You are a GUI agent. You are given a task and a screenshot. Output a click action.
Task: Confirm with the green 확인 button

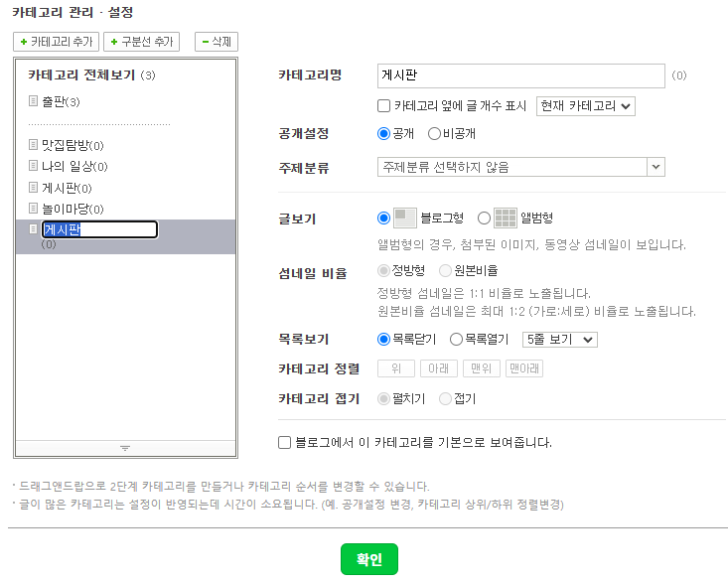coord(369,559)
